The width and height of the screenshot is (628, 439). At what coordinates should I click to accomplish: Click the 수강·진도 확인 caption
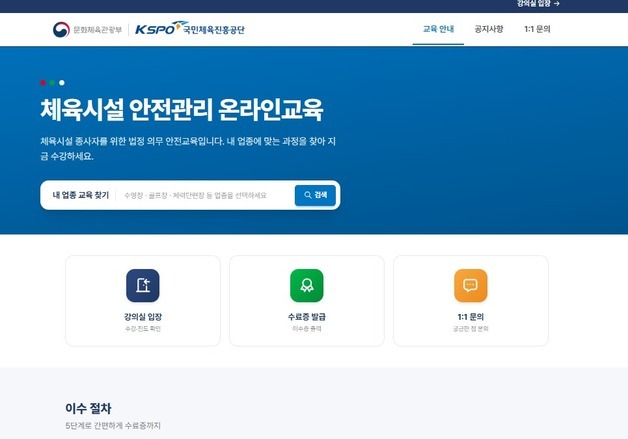pos(143,329)
